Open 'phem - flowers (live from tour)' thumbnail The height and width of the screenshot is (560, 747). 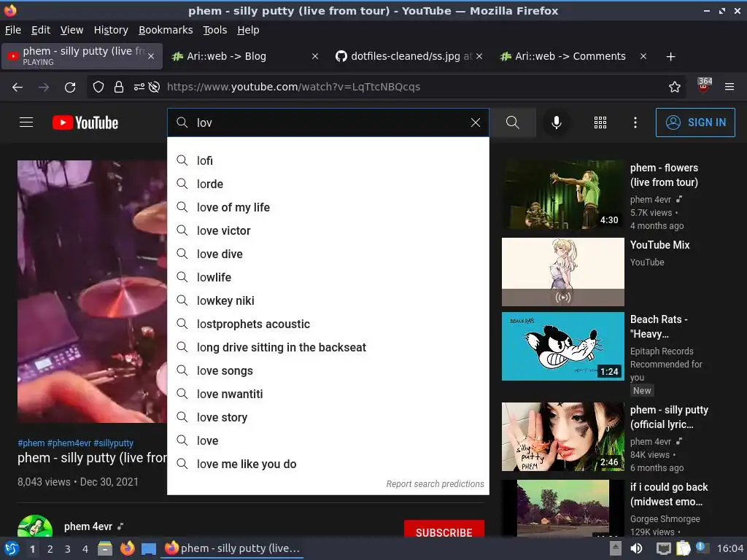pyautogui.click(x=562, y=194)
